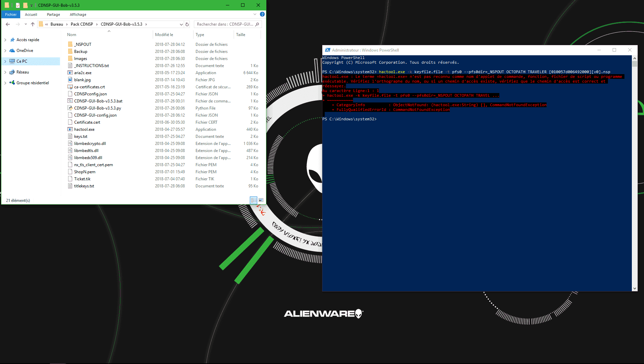Expand the Accès rapide tree node
The width and height of the screenshot is (644, 364).
click(x=5, y=40)
